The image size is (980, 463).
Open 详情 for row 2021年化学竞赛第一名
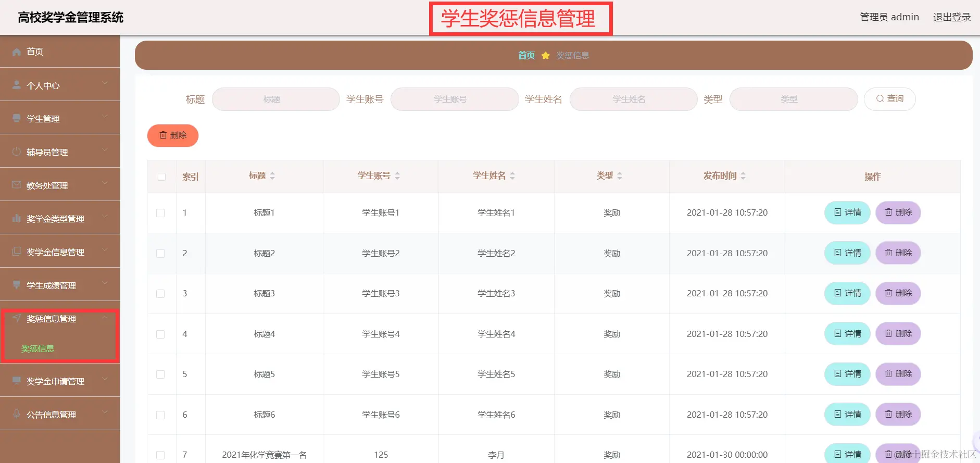847,454
